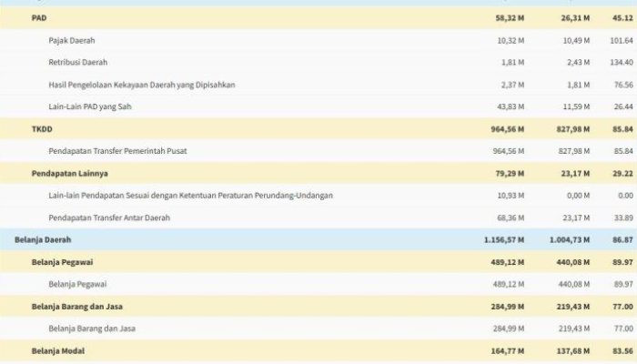Image resolution: width=637 pixels, height=364 pixels.
Task: Click bold Belanja Barang dan Jasa budget 284,99 M
Action: pos(508,307)
